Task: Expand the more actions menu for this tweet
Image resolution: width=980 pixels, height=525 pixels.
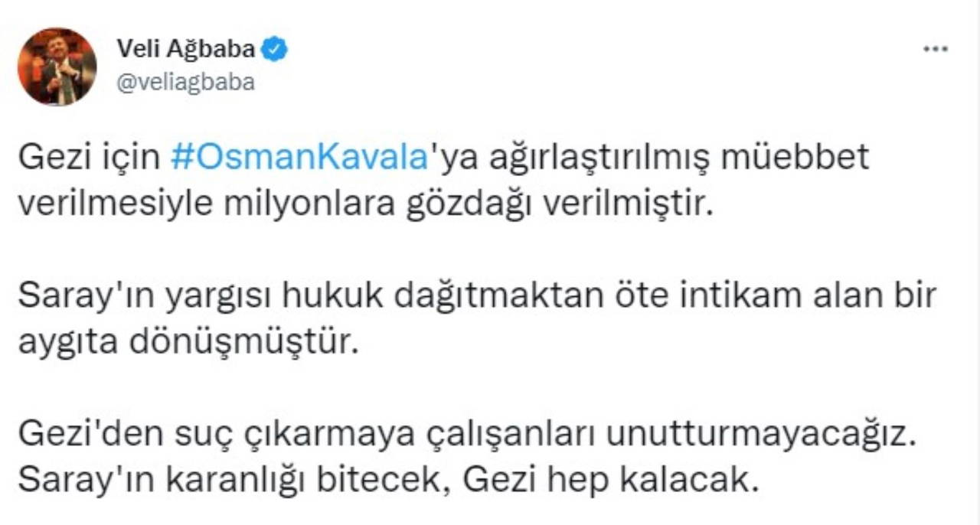Action: click(x=933, y=47)
